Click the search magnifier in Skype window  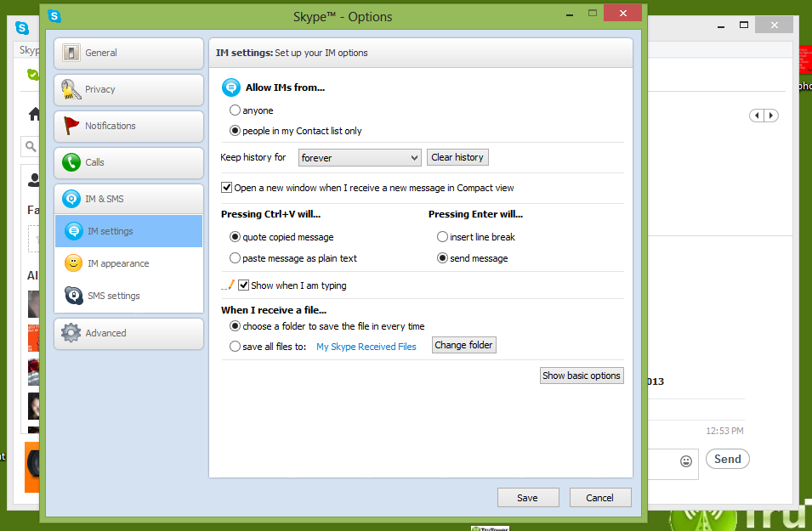click(31, 146)
